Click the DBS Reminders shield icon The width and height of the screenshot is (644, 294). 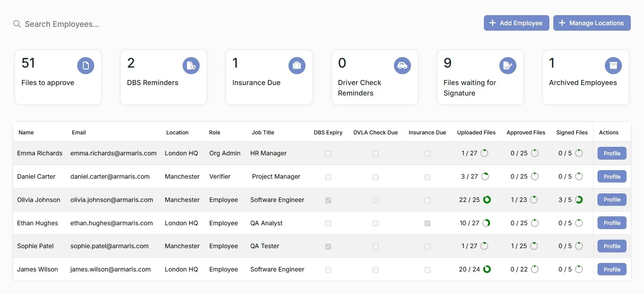[191, 66]
